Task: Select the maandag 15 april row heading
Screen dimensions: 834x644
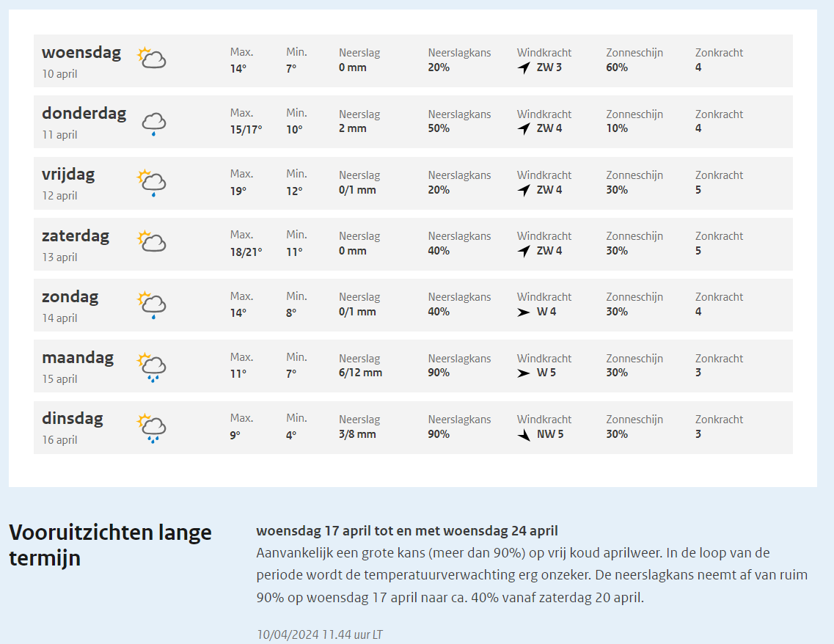Action: (78, 367)
